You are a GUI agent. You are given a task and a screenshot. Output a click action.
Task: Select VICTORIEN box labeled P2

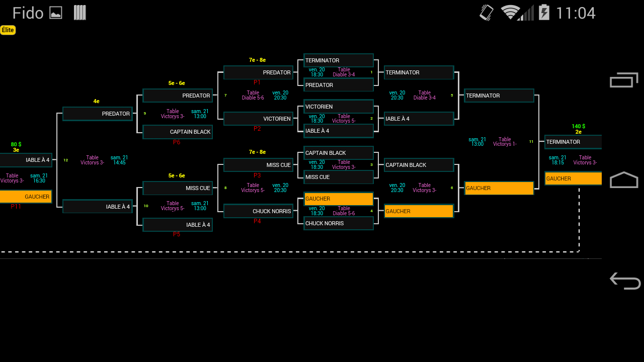(x=258, y=119)
